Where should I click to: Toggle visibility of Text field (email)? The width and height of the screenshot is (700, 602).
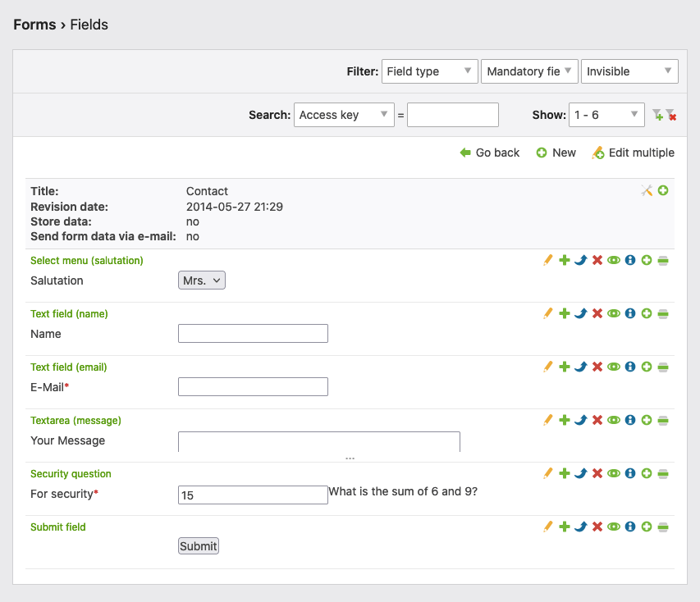coord(614,367)
